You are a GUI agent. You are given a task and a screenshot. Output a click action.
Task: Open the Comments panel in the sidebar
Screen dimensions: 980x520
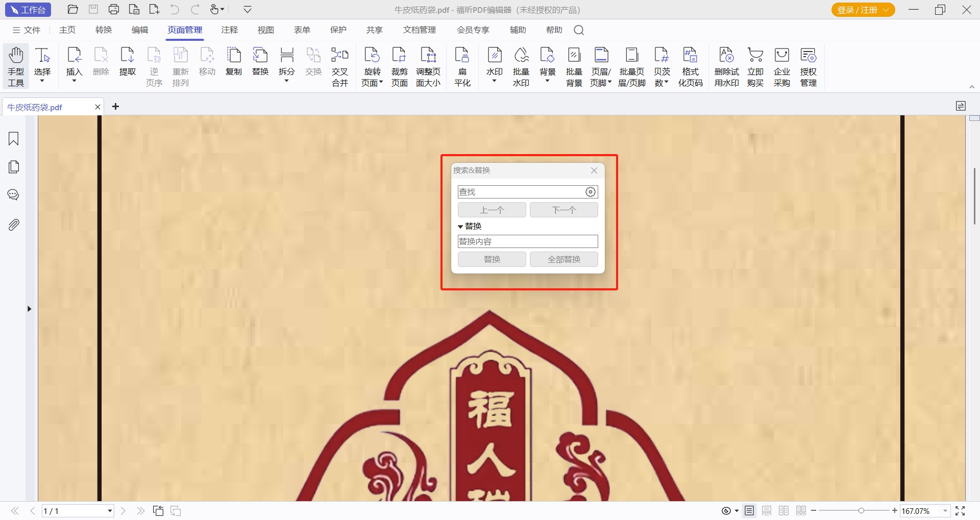14,195
